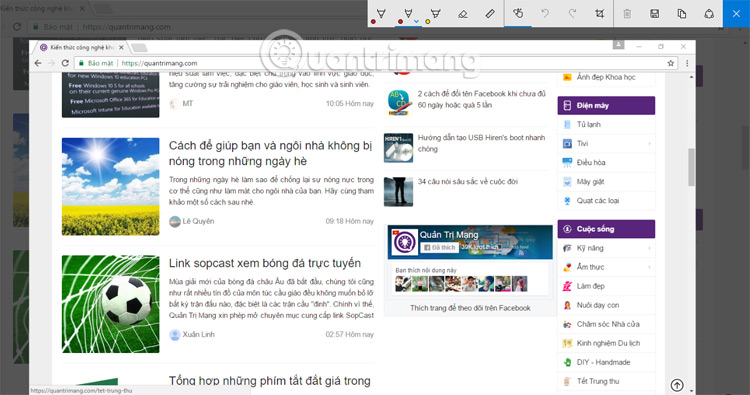Click the Tủ lạnh category icon

(567, 124)
